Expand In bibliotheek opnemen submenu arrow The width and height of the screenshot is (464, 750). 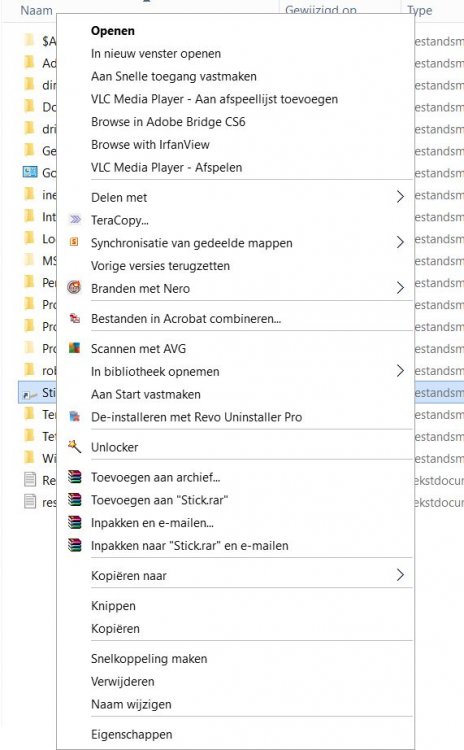[x=400, y=371]
